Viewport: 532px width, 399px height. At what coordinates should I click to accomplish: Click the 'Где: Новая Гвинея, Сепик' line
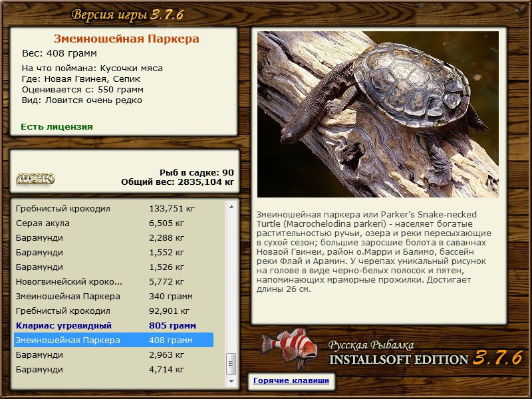click(x=80, y=79)
